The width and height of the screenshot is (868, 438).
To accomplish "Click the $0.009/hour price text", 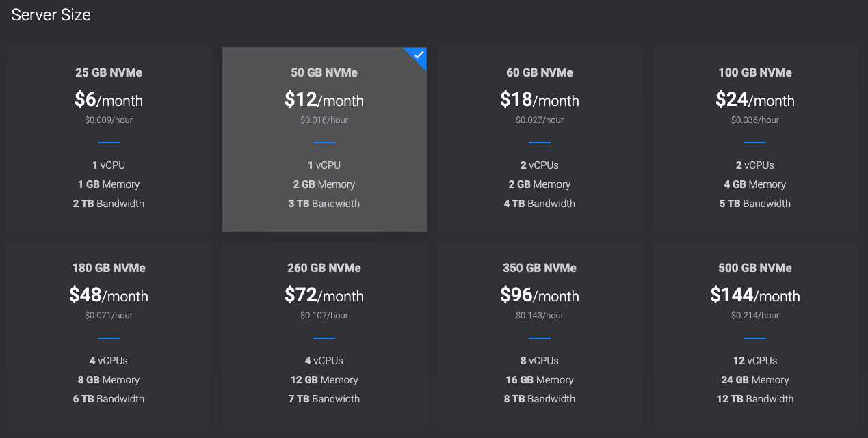I will [x=109, y=120].
